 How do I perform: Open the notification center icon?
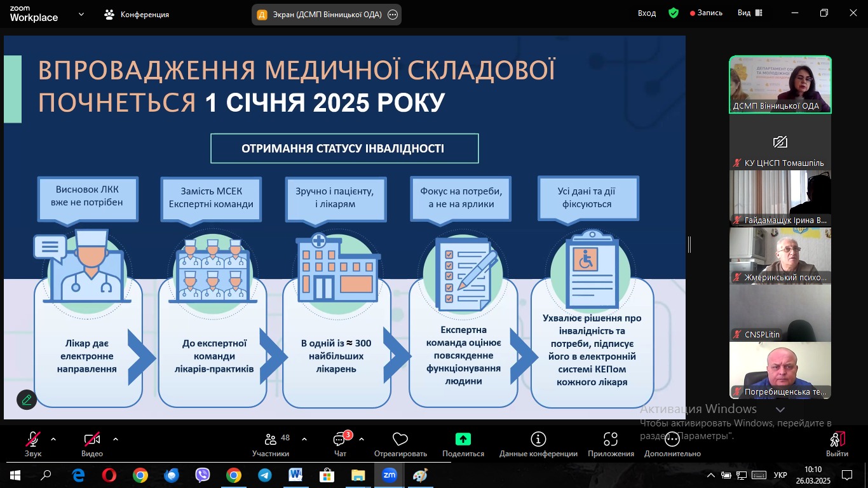[847, 475]
